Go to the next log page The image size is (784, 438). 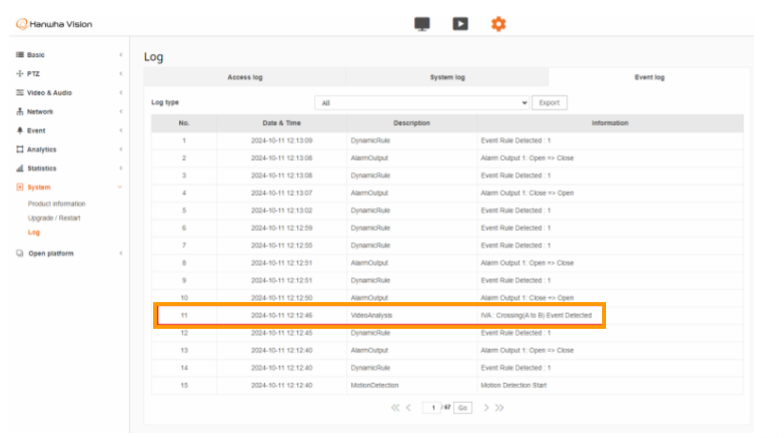click(x=487, y=408)
